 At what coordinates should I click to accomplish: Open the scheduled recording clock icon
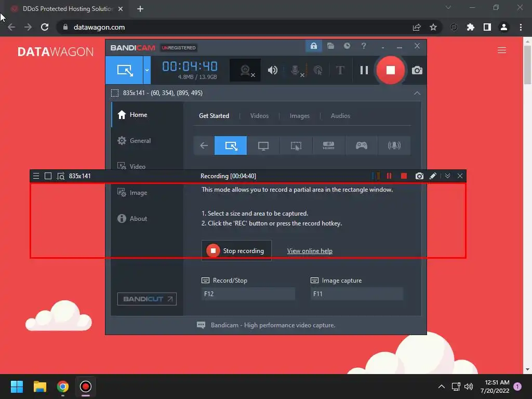tap(347, 46)
